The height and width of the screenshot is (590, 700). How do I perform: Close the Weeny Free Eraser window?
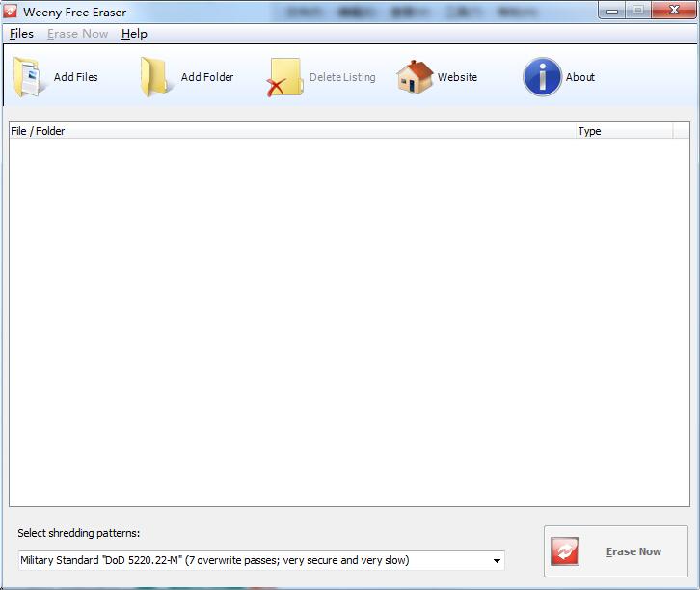click(x=674, y=11)
